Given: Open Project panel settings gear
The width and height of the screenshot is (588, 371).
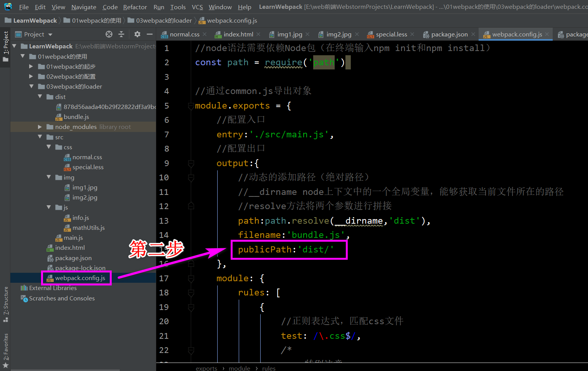Looking at the screenshot, I should tap(137, 34).
